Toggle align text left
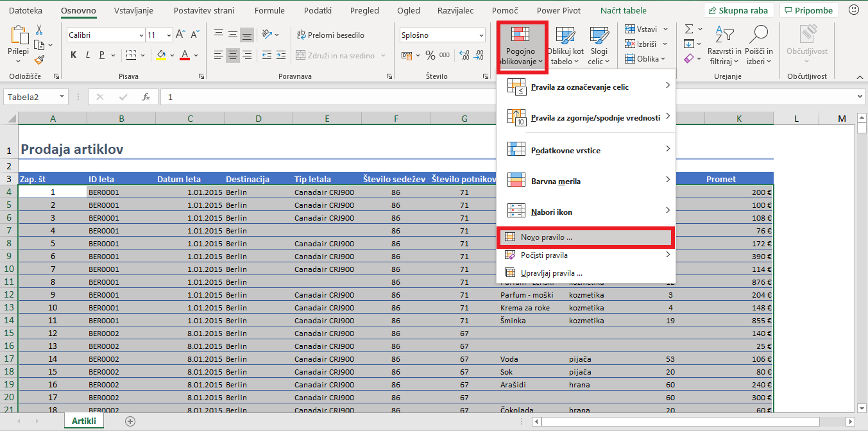The height and width of the screenshot is (431, 868). pos(219,55)
